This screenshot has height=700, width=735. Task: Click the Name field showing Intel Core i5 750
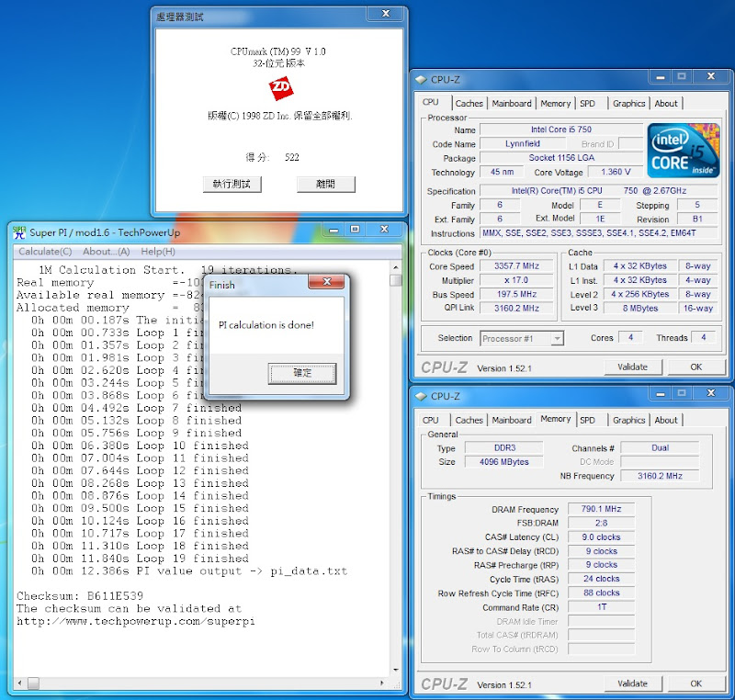pos(561,130)
